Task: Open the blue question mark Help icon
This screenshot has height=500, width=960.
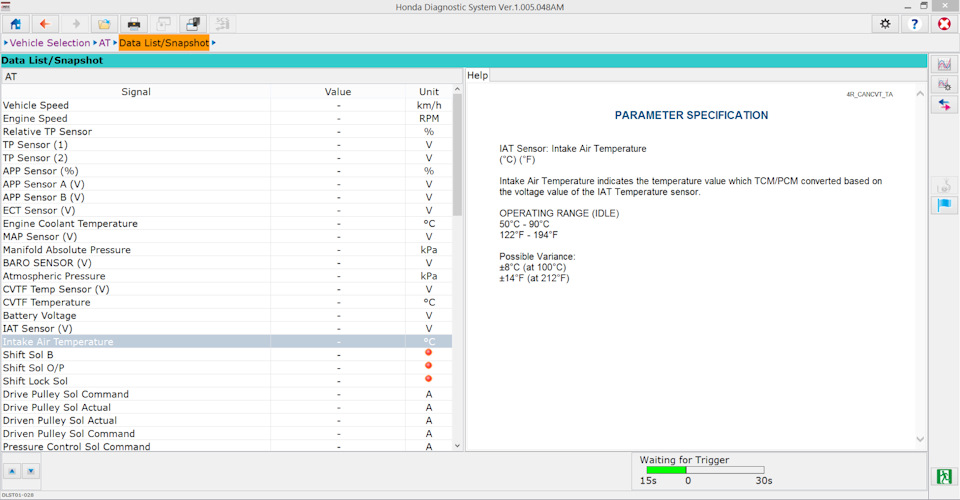Action: [913, 23]
